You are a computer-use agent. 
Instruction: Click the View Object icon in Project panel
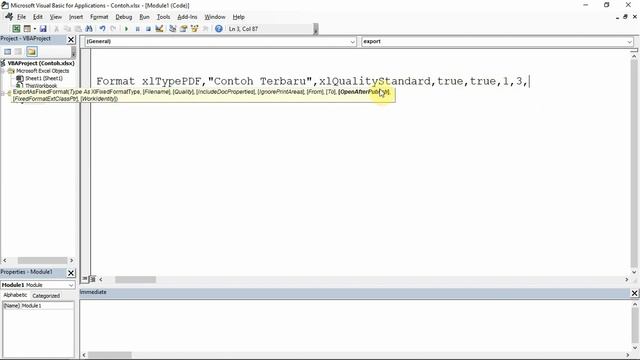coord(18,51)
